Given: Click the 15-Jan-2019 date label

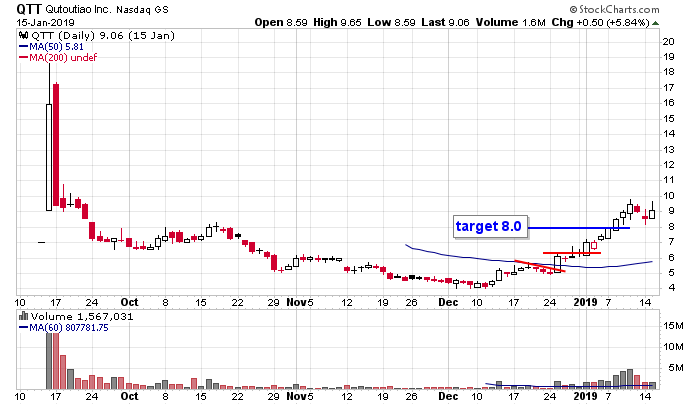Looking at the screenshot, I should (x=46, y=22).
